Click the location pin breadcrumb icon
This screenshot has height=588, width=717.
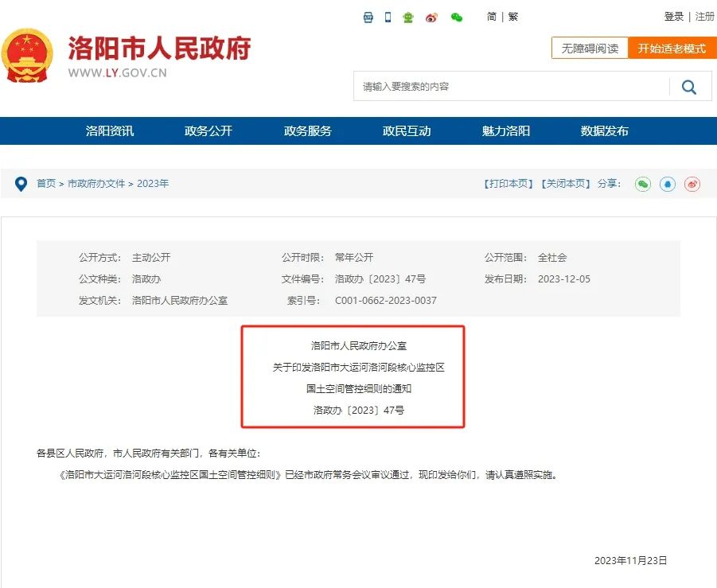click(x=21, y=184)
